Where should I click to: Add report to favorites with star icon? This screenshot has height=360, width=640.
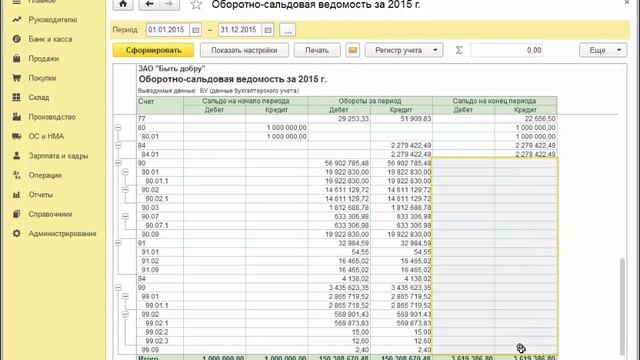(x=196, y=5)
